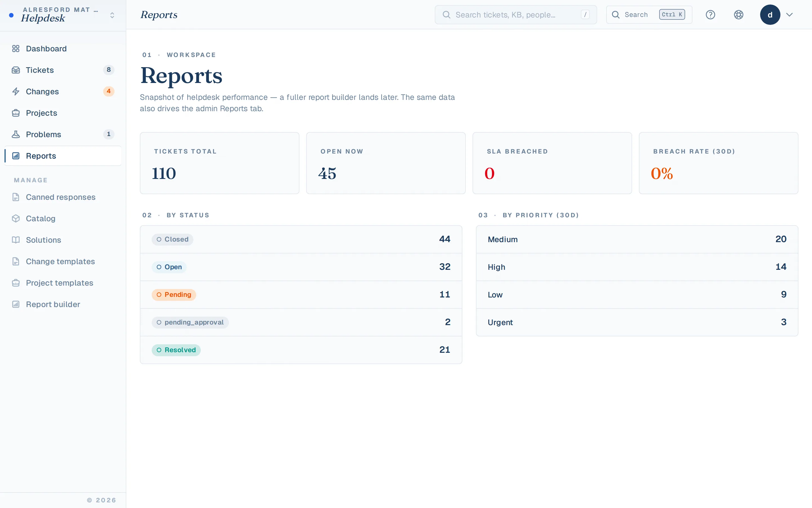Click the Projects briefcase icon
Viewport: 812px width, 508px height.
[x=16, y=113]
